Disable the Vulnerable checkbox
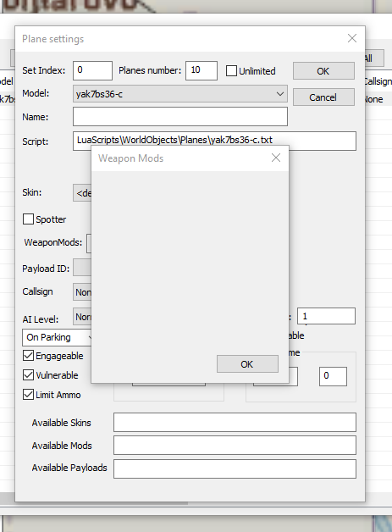 click(28, 375)
